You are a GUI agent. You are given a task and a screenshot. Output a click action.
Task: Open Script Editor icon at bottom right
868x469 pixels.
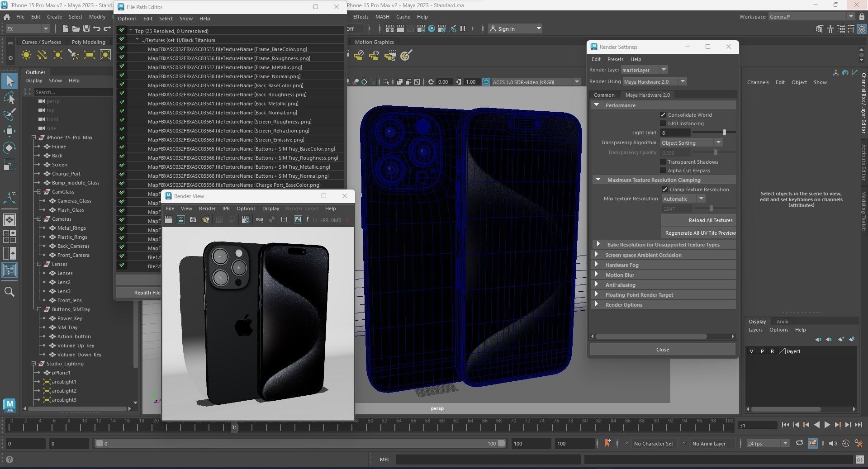click(x=860, y=460)
